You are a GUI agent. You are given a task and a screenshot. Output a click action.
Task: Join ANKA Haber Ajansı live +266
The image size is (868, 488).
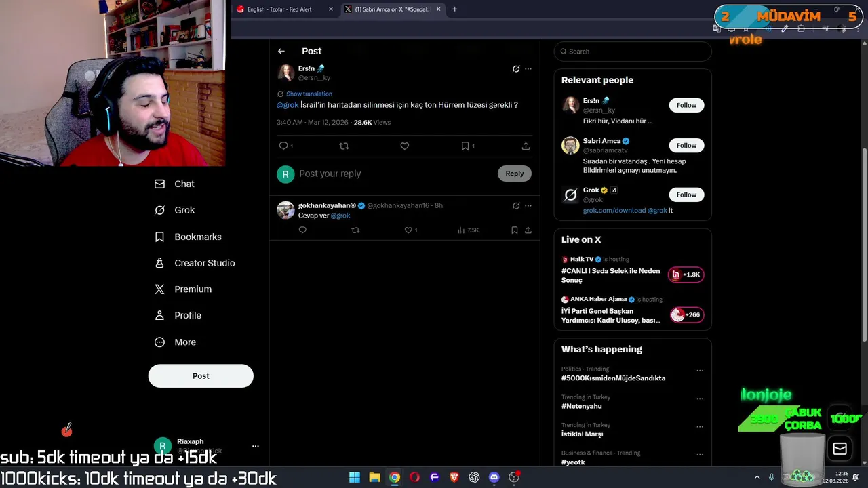686,314
